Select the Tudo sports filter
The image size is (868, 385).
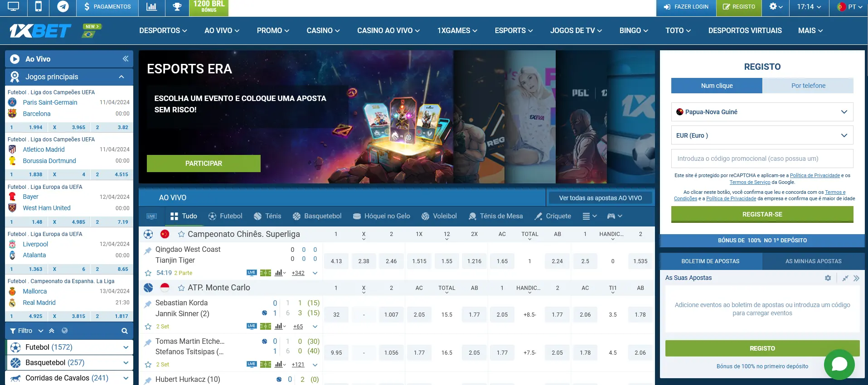click(x=184, y=217)
